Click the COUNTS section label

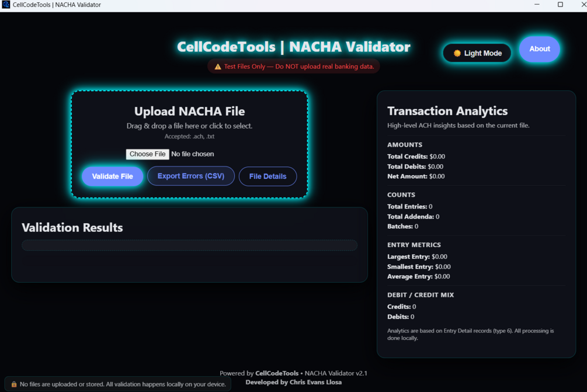pyautogui.click(x=401, y=195)
